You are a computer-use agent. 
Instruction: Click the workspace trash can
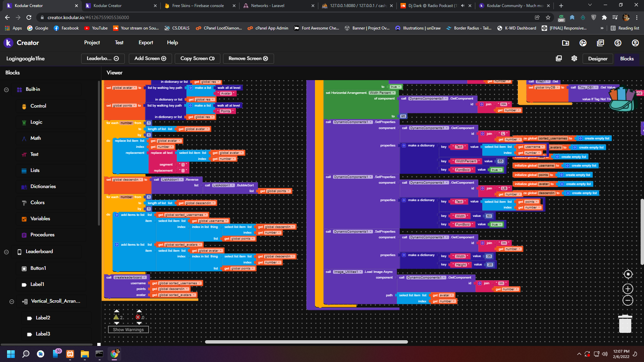625,324
